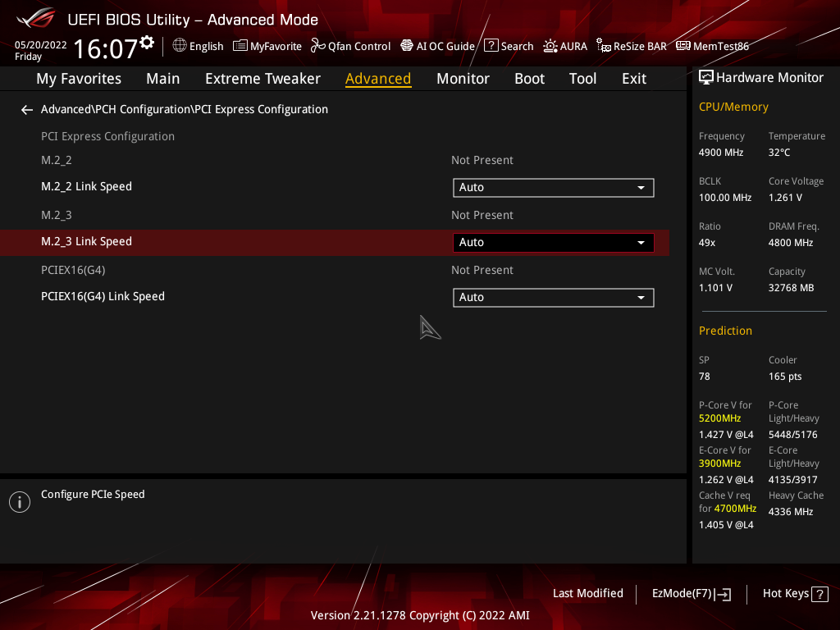
Task: Click the 1.261 V core voltage value
Action: tap(785, 198)
